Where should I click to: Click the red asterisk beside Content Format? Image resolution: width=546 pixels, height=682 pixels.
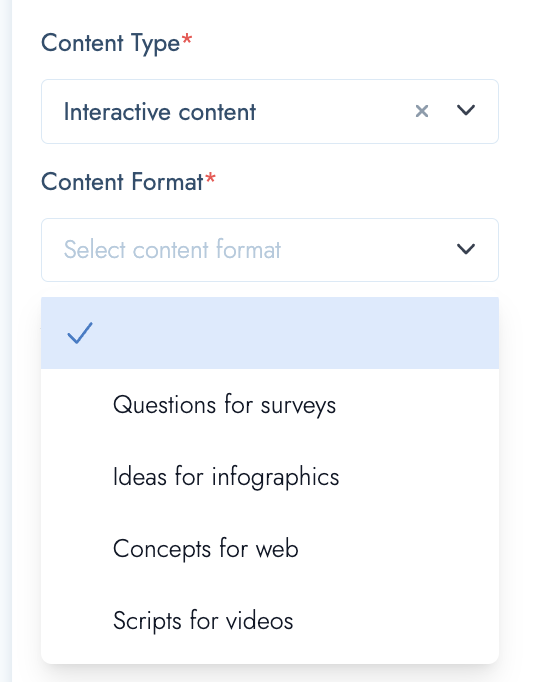pos(211,178)
